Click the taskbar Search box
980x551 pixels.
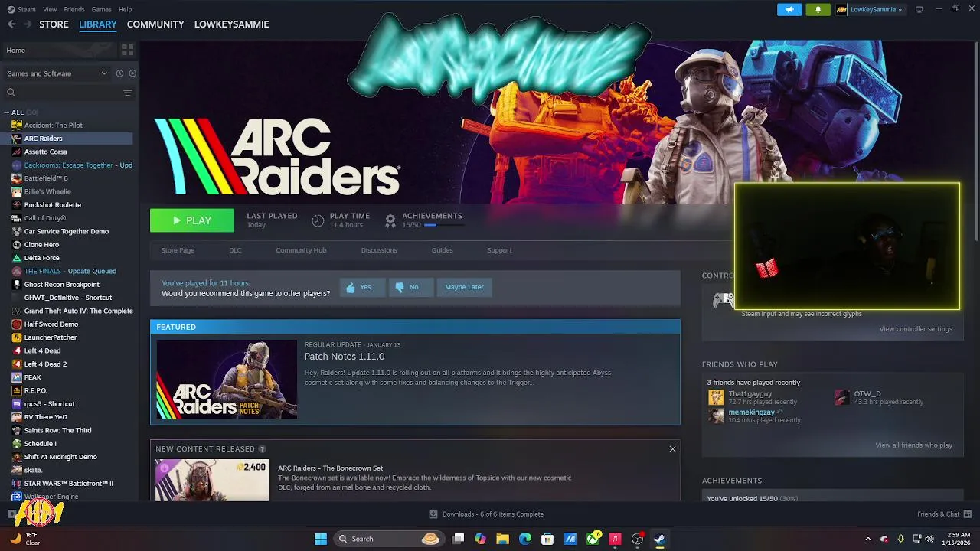click(388, 539)
